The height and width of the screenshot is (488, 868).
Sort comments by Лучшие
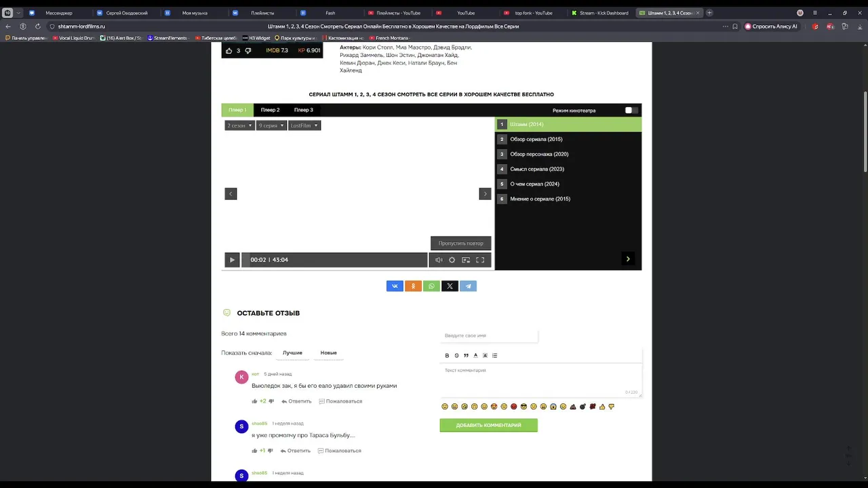(293, 353)
